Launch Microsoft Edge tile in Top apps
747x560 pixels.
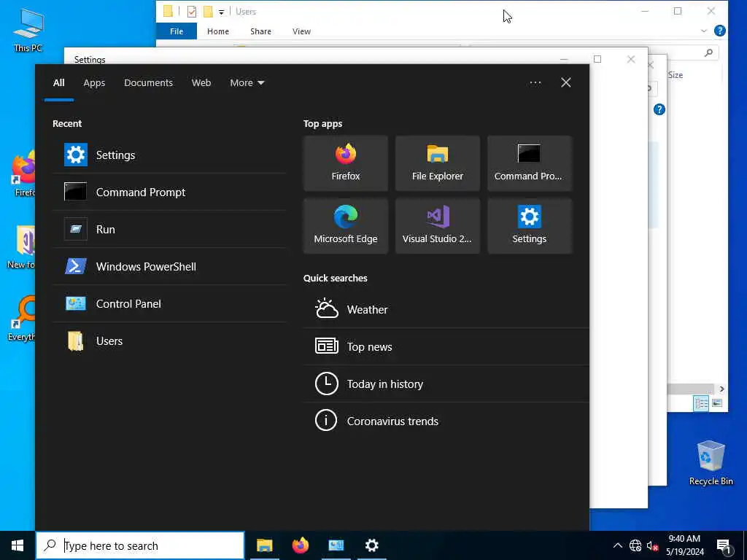click(345, 226)
